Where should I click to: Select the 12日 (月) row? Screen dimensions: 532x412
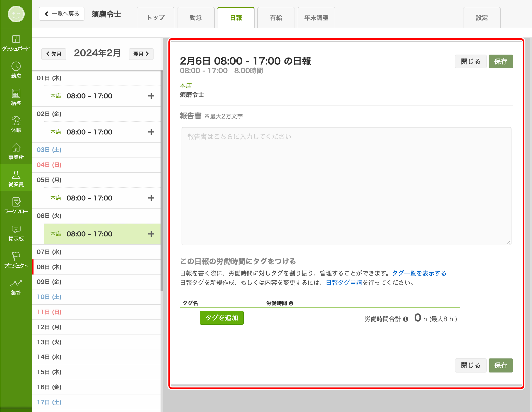click(x=96, y=327)
